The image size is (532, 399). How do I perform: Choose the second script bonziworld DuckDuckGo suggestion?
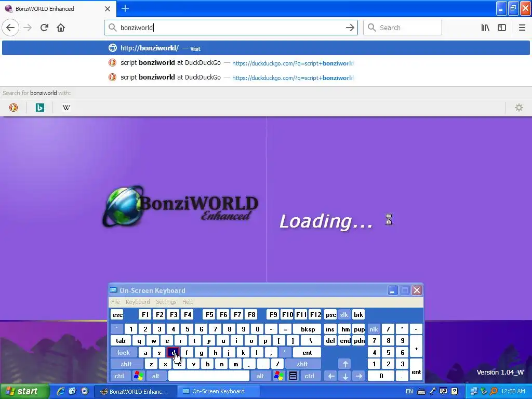[266, 77]
